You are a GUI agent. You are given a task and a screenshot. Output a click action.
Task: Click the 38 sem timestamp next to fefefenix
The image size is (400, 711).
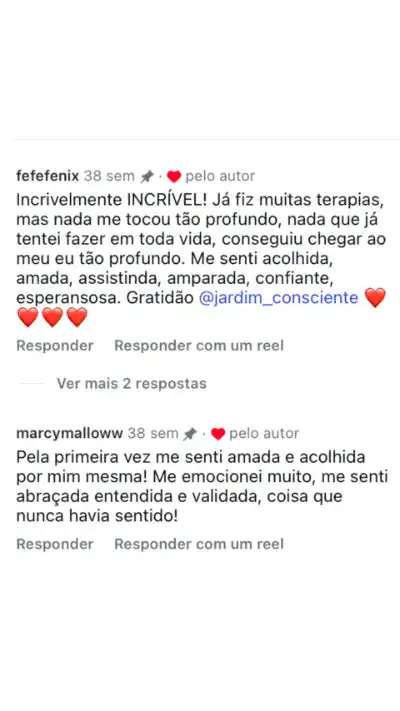click(x=109, y=176)
